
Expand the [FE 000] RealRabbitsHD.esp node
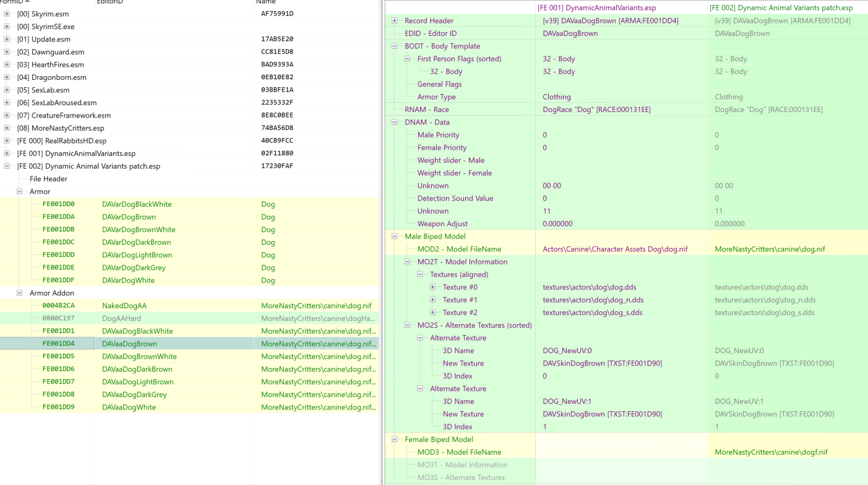pyautogui.click(x=7, y=140)
